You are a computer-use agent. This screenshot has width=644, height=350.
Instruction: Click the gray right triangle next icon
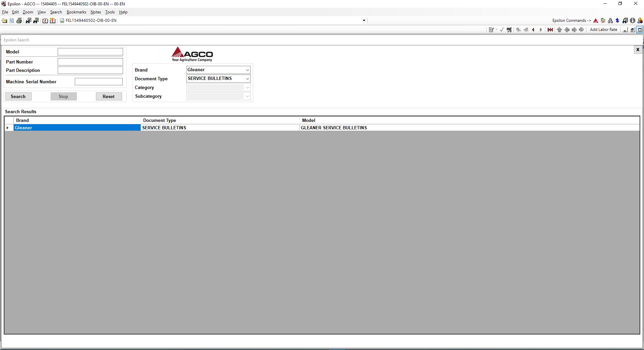[541, 30]
